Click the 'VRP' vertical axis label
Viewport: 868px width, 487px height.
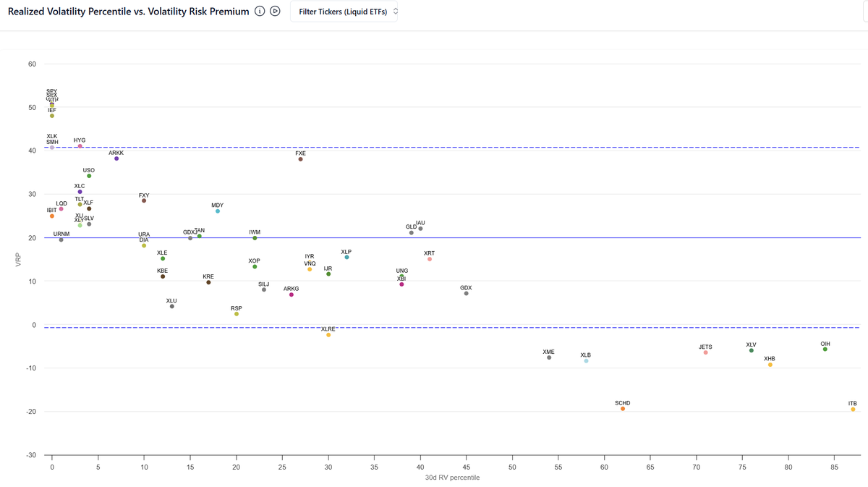tap(20, 260)
